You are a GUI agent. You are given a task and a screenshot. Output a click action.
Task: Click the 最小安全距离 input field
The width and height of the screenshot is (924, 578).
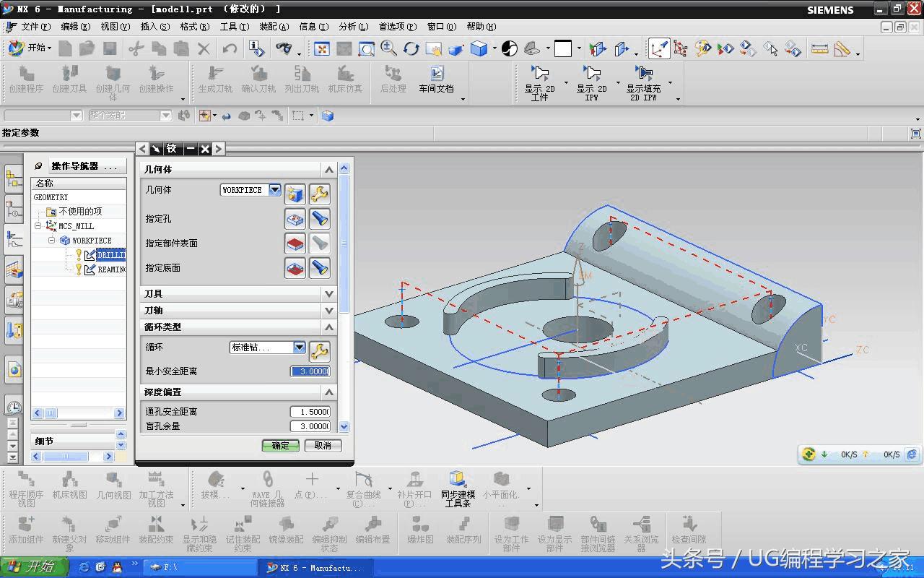click(310, 371)
